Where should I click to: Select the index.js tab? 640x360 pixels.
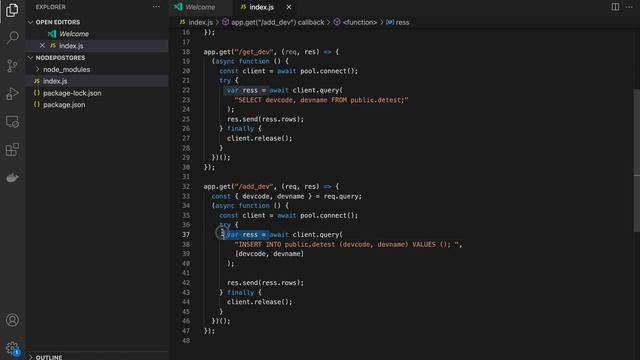coord(262,7)
